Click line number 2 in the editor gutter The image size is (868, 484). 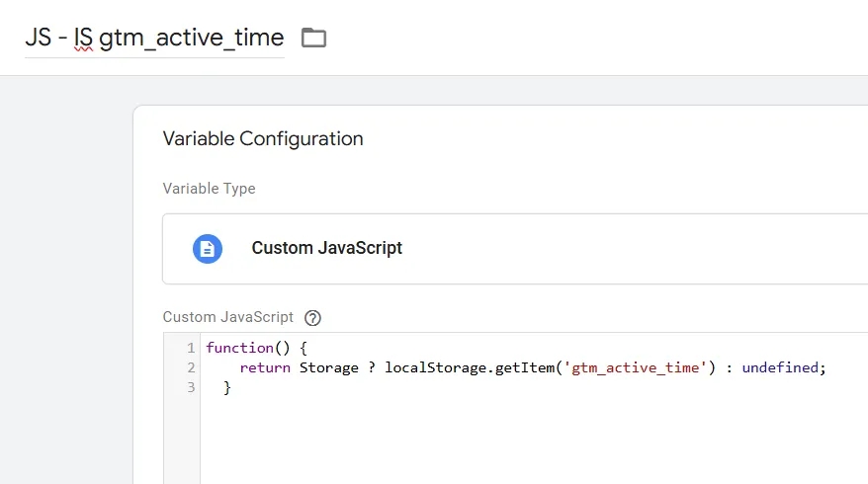point(191,367)
